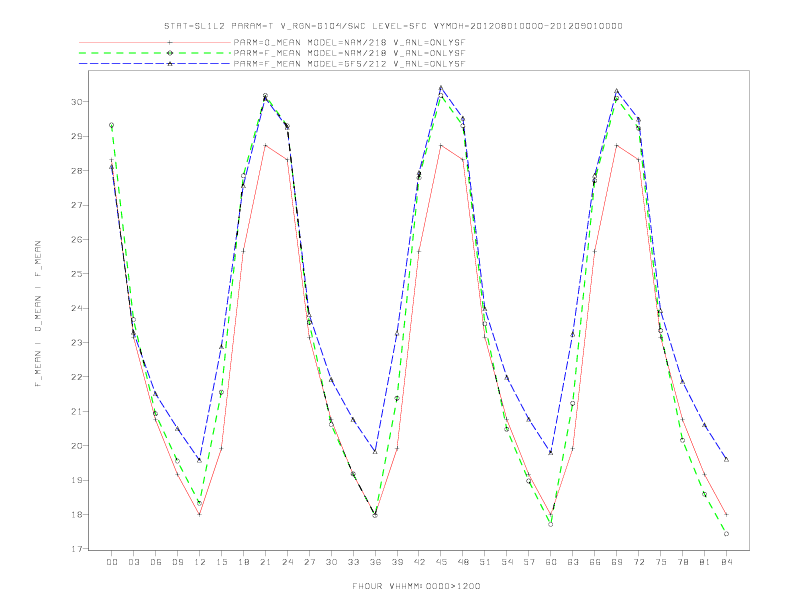
Task: Click the blue triangle data point at hour 30
Action: point(331,380)
